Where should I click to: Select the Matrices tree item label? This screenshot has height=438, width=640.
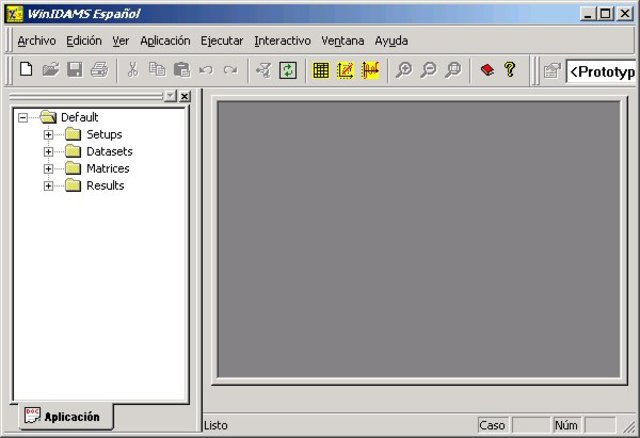point(108,169)
